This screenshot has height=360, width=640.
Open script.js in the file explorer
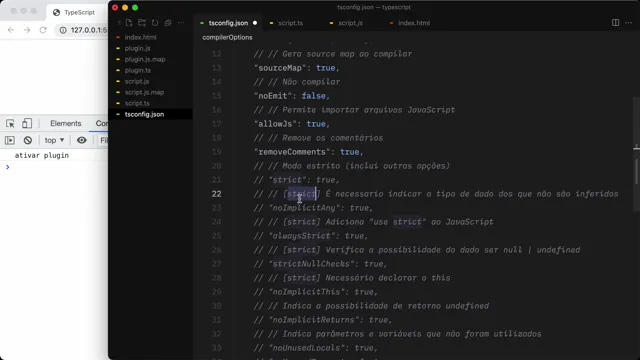pyautogui.click(x=137, y=81)
